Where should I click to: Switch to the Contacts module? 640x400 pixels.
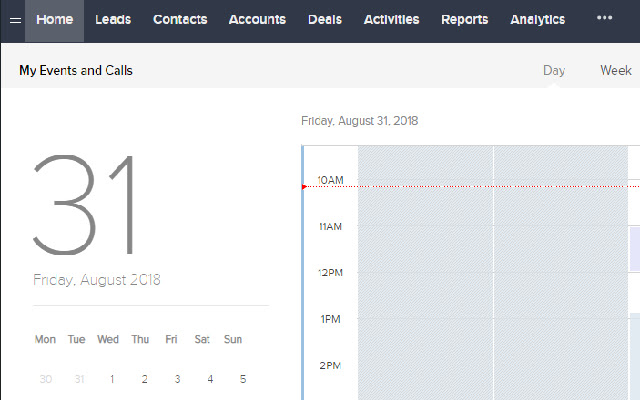pyautogui.click(x=180, y=20)
